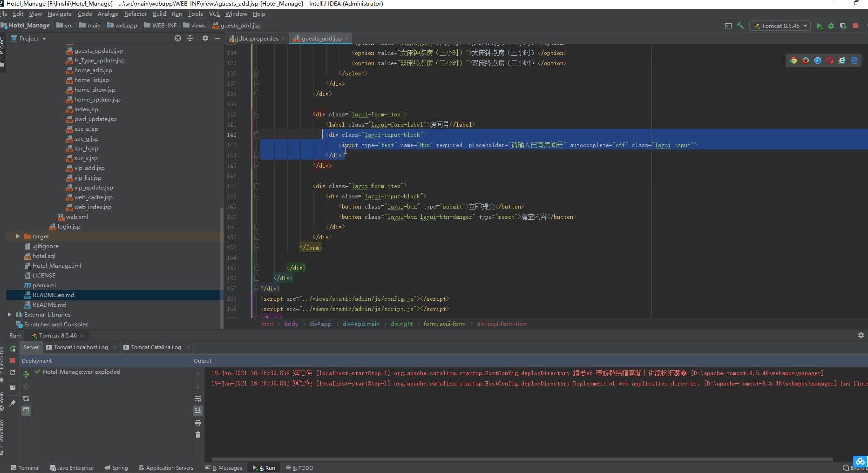Open 0: Messages tool window
868x473 pixels.
[224, 468]
